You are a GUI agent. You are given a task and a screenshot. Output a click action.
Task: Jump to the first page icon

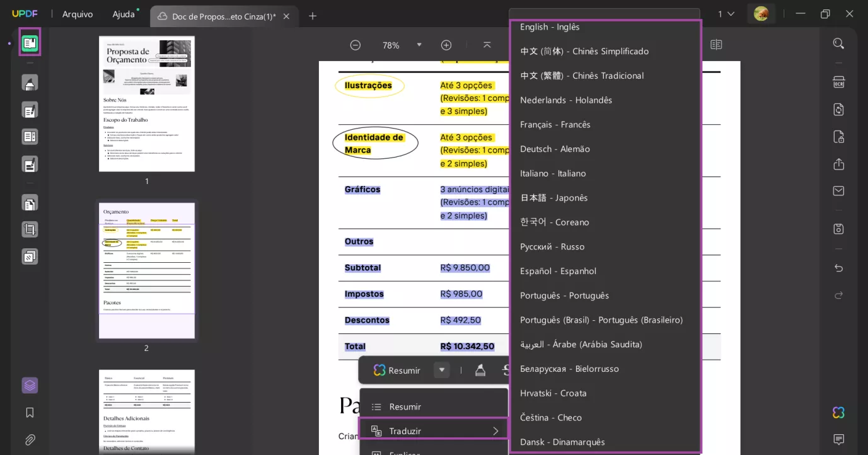(487, 45)
